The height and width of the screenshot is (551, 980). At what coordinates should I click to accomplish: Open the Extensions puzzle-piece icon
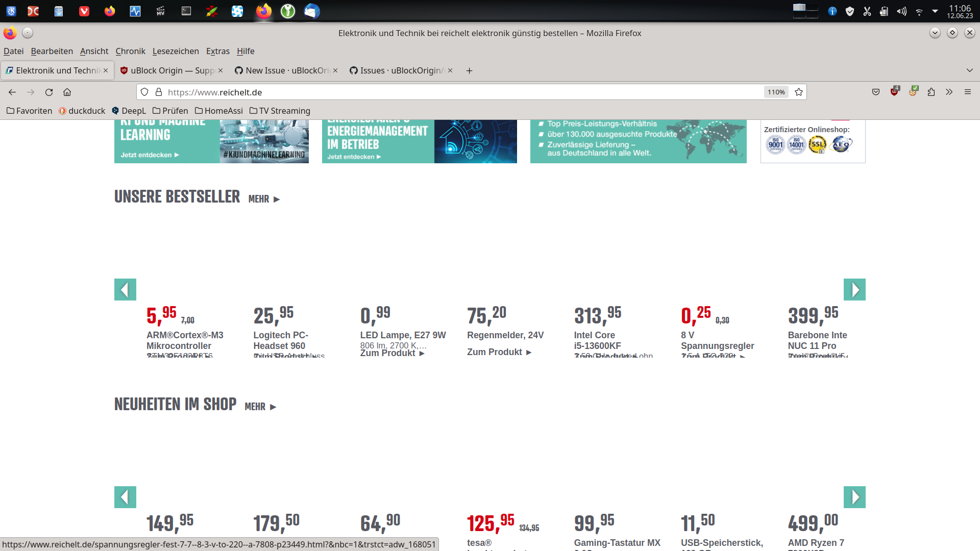[932, 92]
